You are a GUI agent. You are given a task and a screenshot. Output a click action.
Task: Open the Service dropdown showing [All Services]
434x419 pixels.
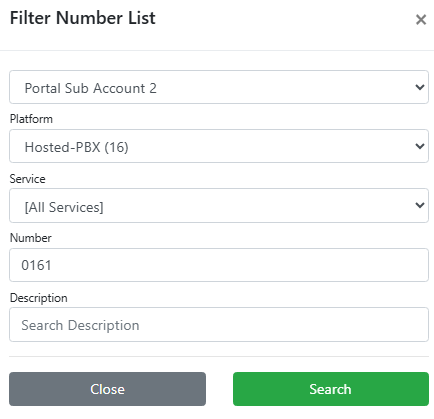tap(219, 205)
